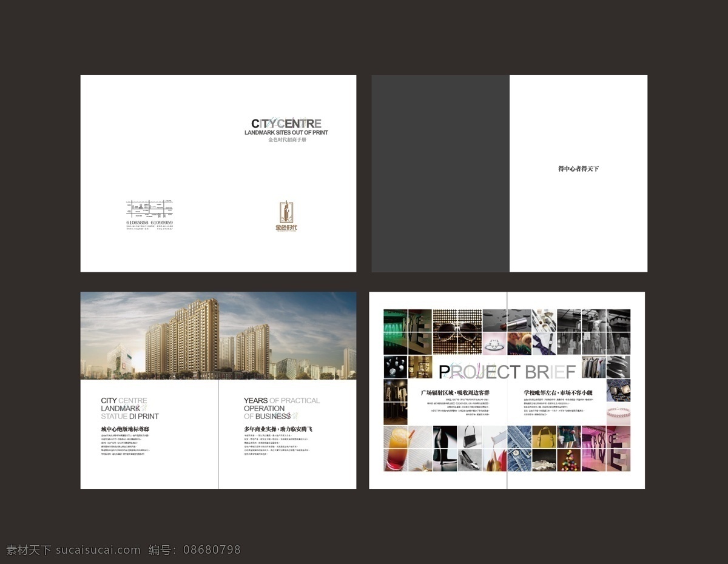Click the "PROJECT BRIEF" title
Image resolution: width=728 pixels, height=564 pixels.
click(x=507, y=372)
